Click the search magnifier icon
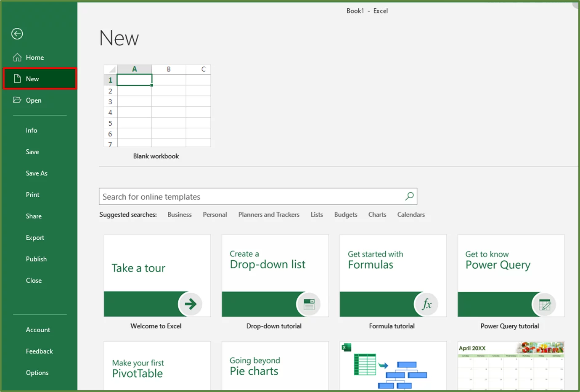Viewport: 580px width, 392px height. click(408, 196)
